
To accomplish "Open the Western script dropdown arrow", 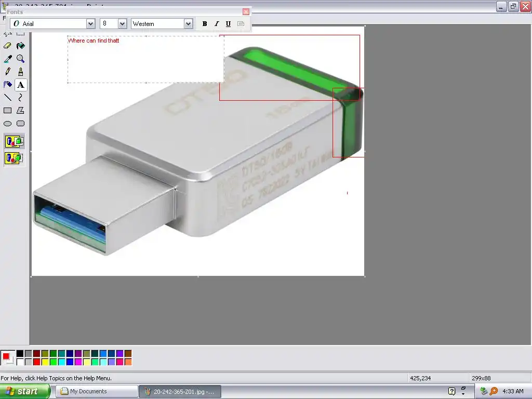I will tap(188, 24).
